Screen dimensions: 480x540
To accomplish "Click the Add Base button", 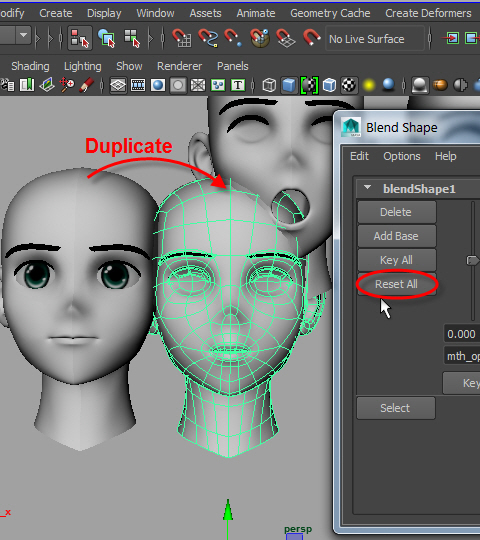I will pos(397,236).
